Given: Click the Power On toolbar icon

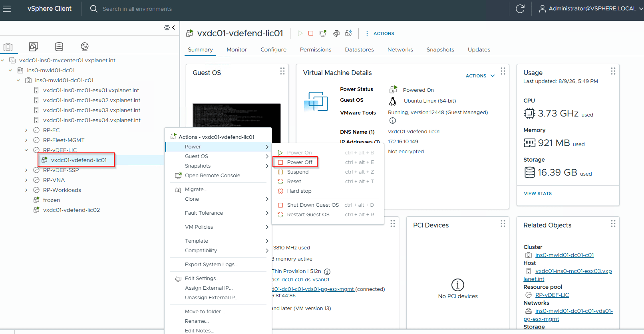Looking at the screenshot, I should (300, 33).
